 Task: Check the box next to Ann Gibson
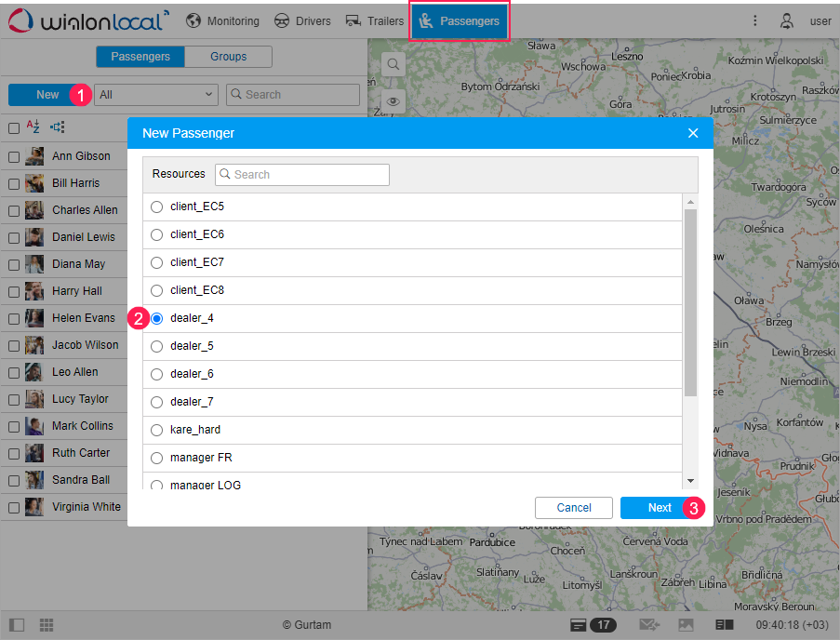coord(14,157)
